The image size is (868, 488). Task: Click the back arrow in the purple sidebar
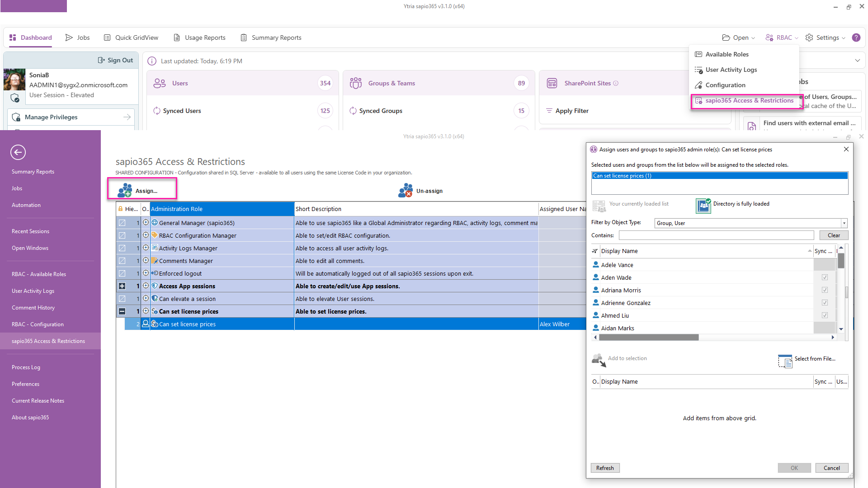tap(18, 152)
